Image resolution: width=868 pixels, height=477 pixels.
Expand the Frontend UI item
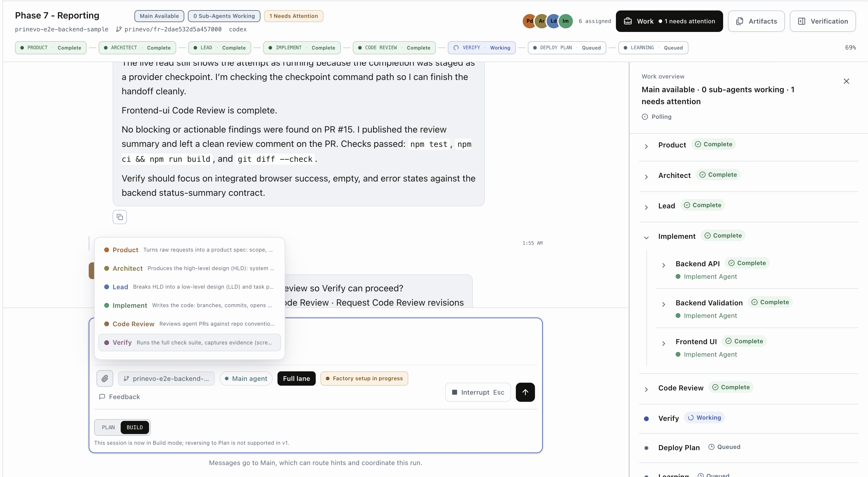point(663,343)
